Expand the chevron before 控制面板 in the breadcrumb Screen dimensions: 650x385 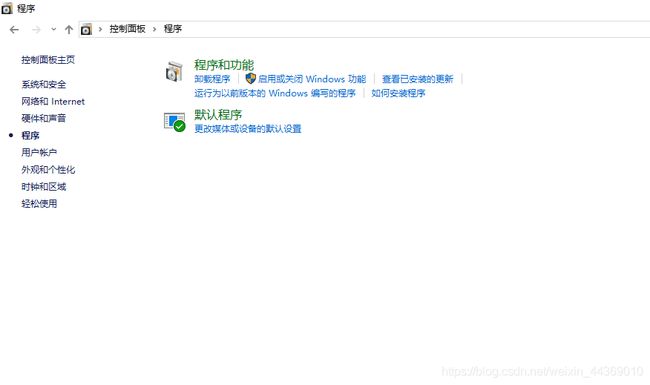tap(100, 29)
